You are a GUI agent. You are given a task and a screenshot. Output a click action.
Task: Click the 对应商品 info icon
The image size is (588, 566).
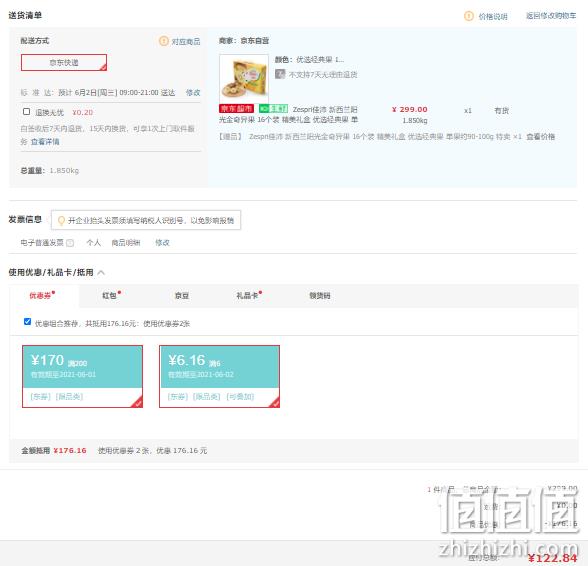[x=164, y=41]
